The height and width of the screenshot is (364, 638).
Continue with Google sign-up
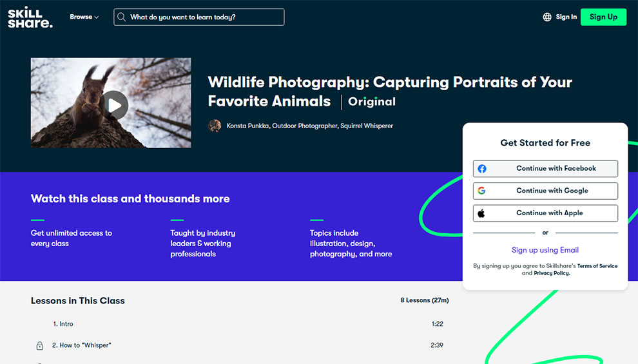coord(545,191)
